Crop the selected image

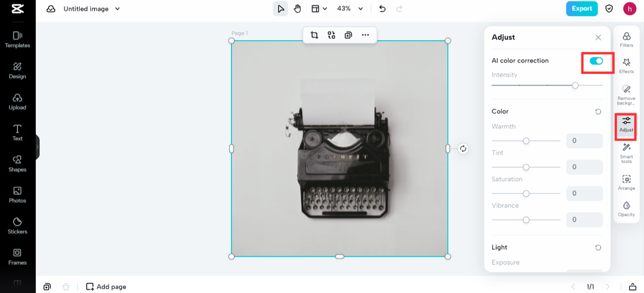(314, 35)
